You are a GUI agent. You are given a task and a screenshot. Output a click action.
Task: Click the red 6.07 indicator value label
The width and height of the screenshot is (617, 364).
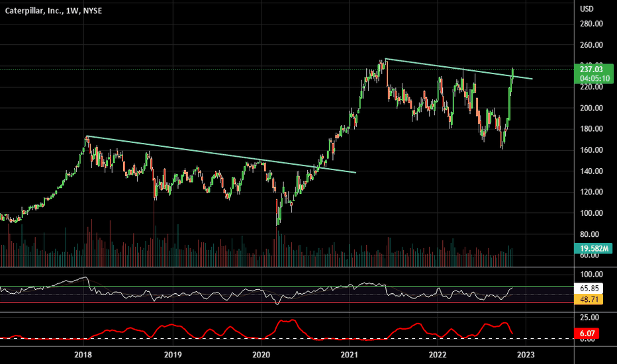587,334
